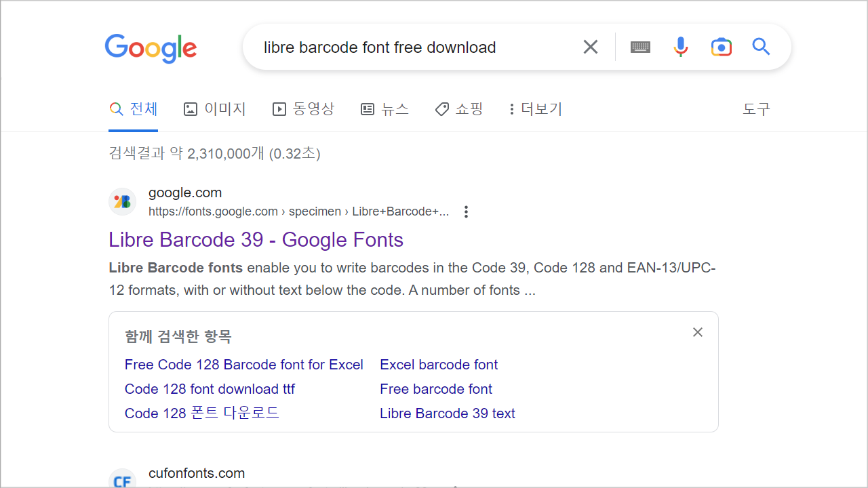868x488 pixels.
Task: Click the Google Fonts favicon
Action: [x=122, y=202]
